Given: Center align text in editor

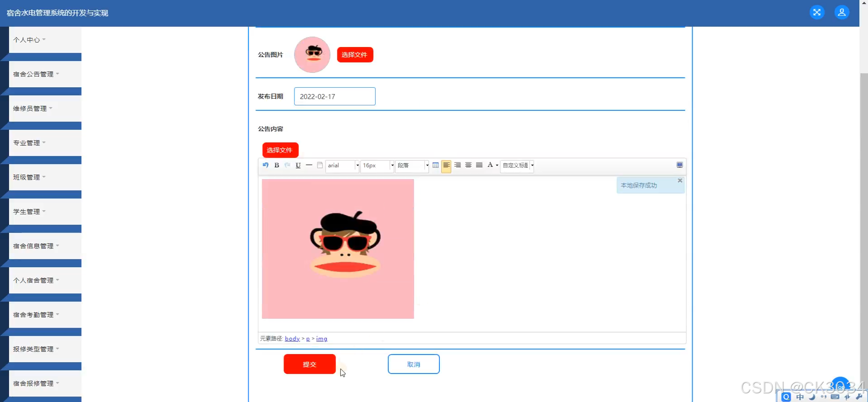Looking at the screenshot, I should [468, 166].
